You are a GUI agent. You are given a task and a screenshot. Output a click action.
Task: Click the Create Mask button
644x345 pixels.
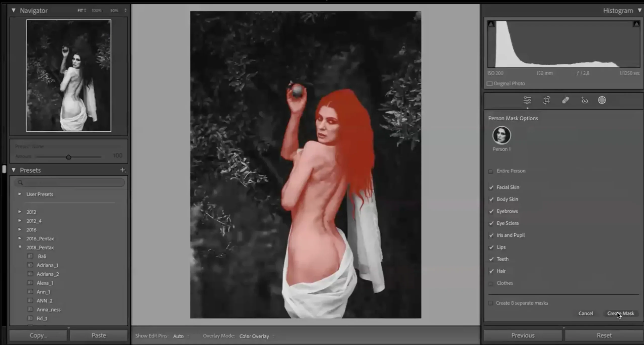(x=620, y=313)
